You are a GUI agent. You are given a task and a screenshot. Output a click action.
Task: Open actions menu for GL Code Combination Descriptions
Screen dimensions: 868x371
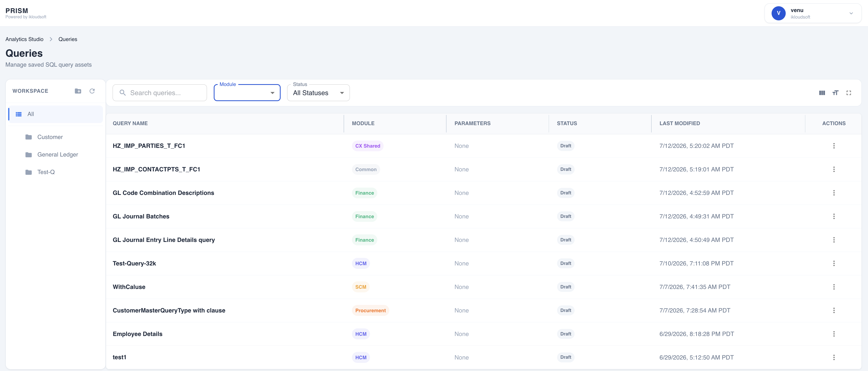tap(834, 193)
